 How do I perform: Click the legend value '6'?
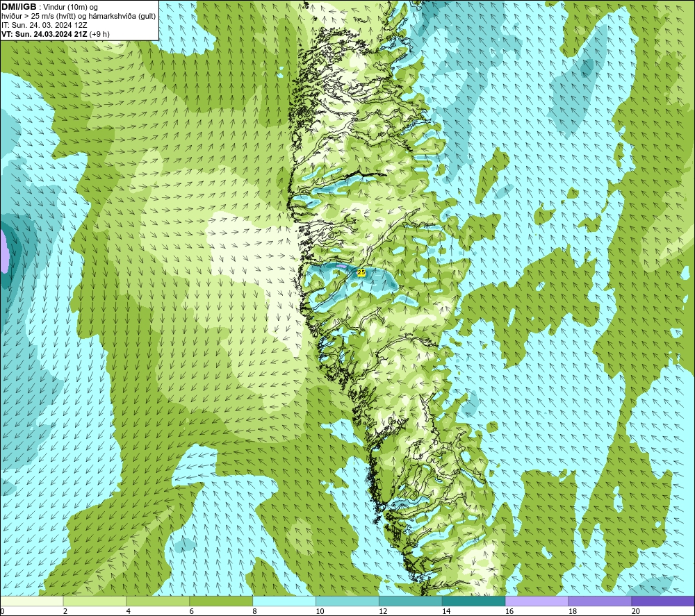coord(192,612)
